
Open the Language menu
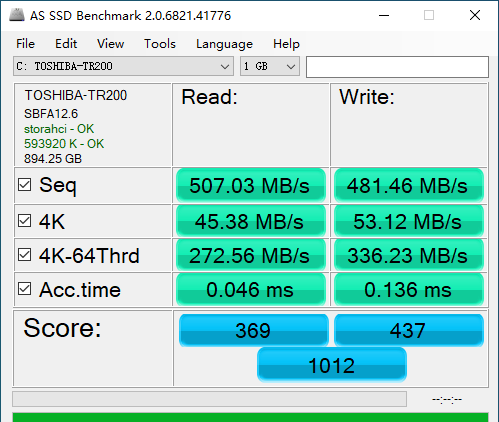[x=224, y=44]
